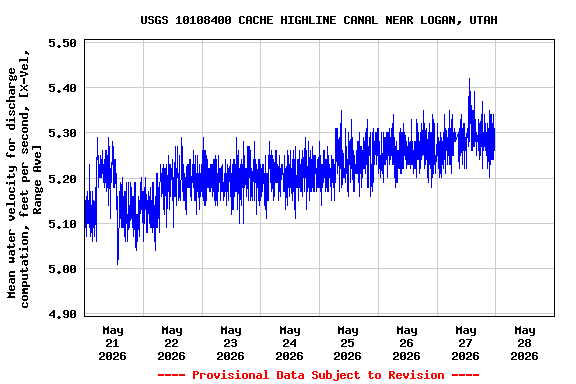Click the May 28 2026 date label
Viewport: 576px width, 384px height.
tap(525, 343)
